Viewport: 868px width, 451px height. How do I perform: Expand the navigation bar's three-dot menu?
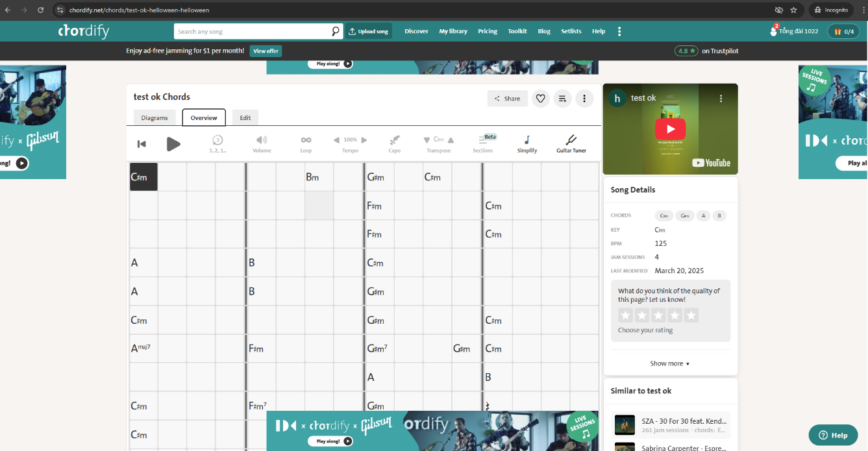619,31
